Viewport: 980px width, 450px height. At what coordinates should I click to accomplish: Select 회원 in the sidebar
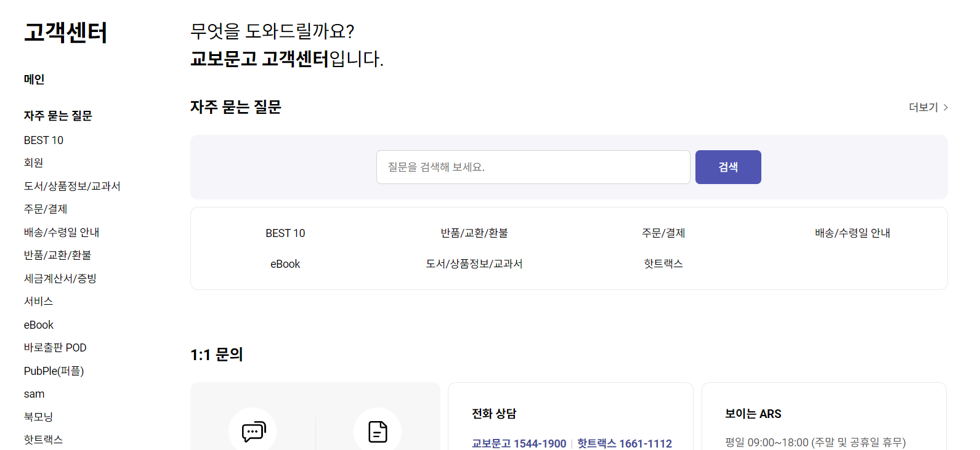tap(34, 163)
